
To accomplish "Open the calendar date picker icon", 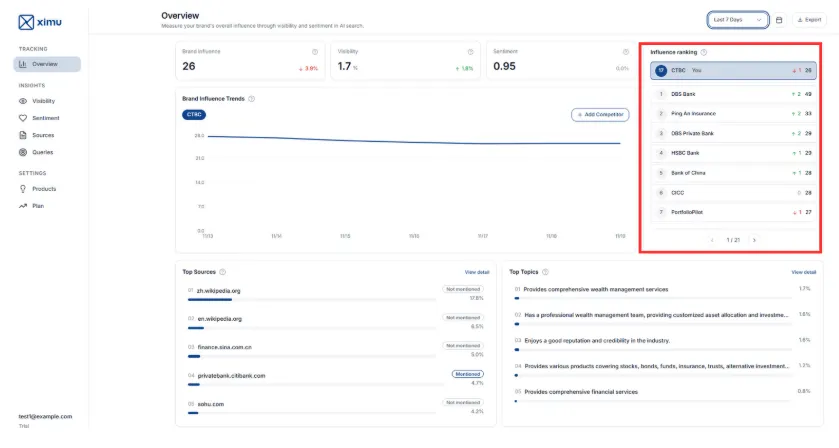I will point(779,19).
